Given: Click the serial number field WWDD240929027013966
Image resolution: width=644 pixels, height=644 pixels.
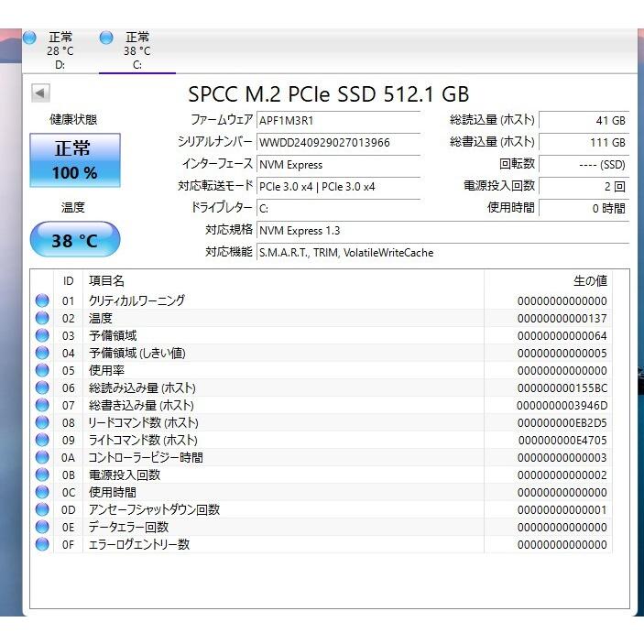Looking at the screenshot, I should (x=338, y=143).
